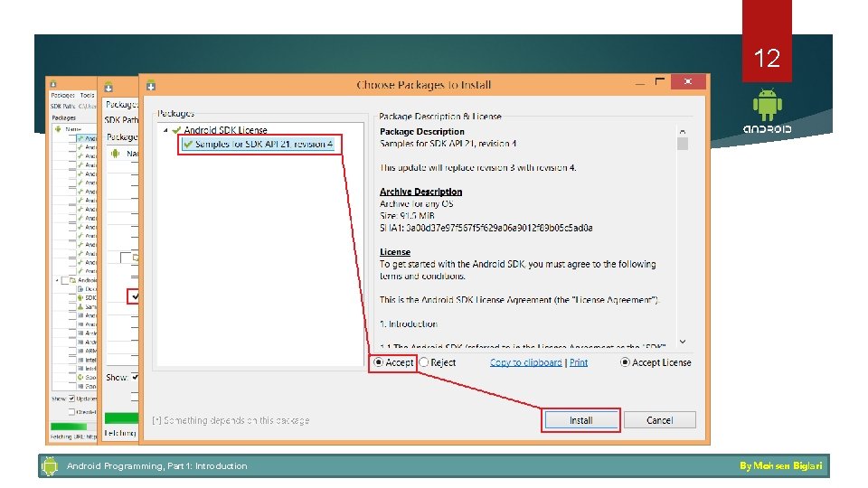
Task: Click the Print link
Action: (x=579, y=362)
